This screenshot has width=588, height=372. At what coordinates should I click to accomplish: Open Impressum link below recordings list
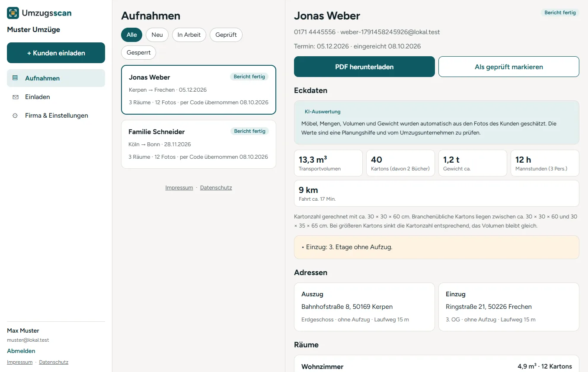(179, 188)
